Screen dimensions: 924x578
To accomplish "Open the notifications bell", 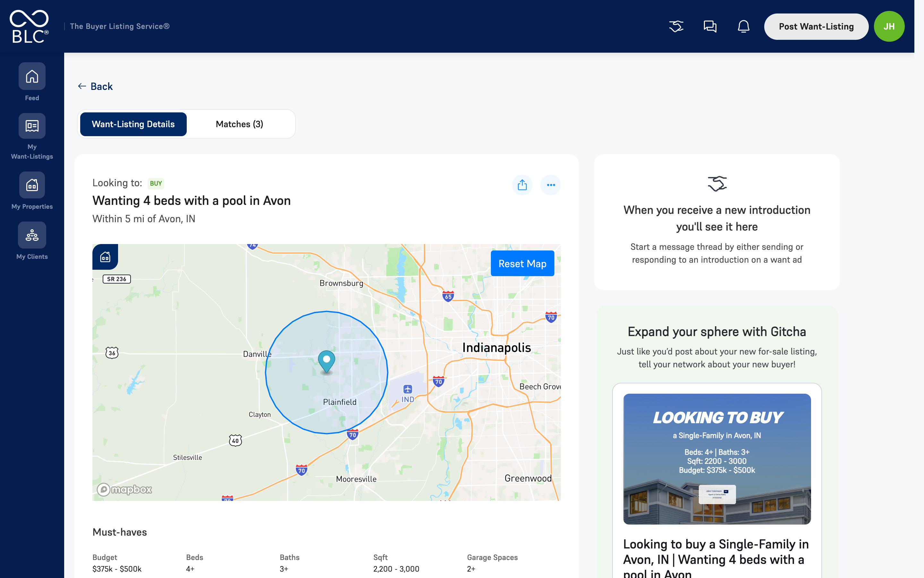I will coord(743,26).
